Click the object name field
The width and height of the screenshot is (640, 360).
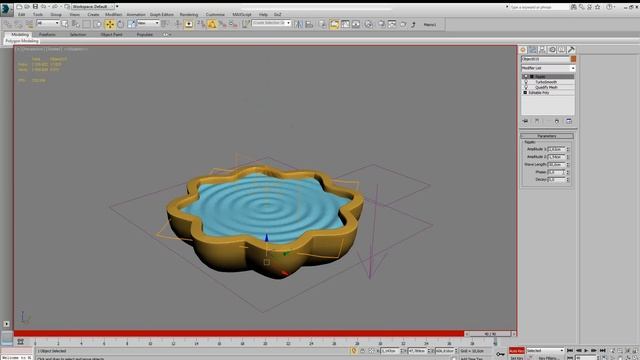[x=545, y=59]
